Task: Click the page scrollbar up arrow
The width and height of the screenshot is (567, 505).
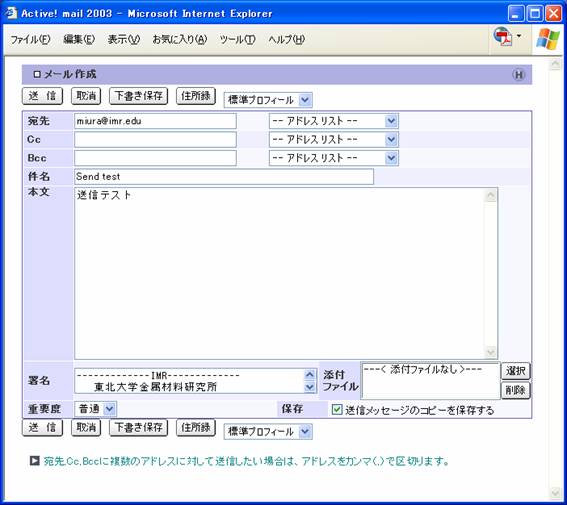Action: pyautogui.click(x=555, y=64)
